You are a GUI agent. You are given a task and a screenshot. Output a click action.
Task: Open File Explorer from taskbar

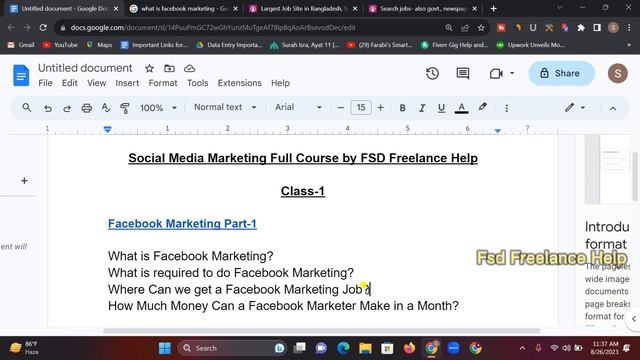click(365, 348)
